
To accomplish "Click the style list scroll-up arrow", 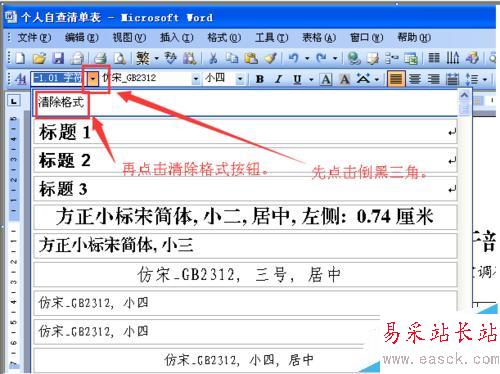I will click(x=464, y=95).
